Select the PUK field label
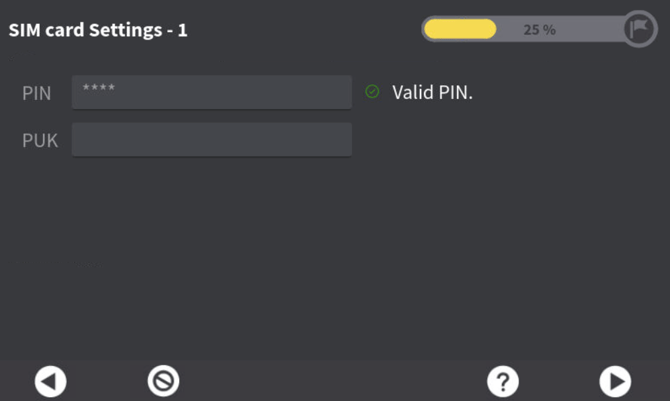670x401 pixels. tap(40, 141)
